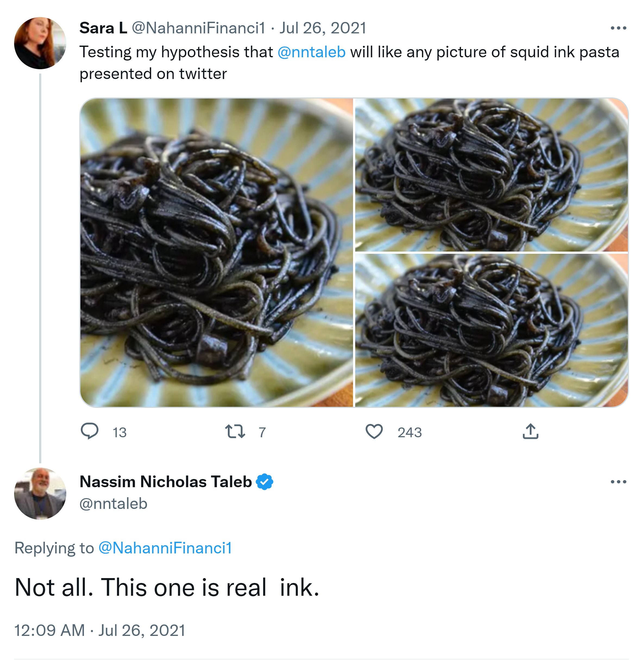
Task: Open the large left pasta photo
Action: click(217, 252)
